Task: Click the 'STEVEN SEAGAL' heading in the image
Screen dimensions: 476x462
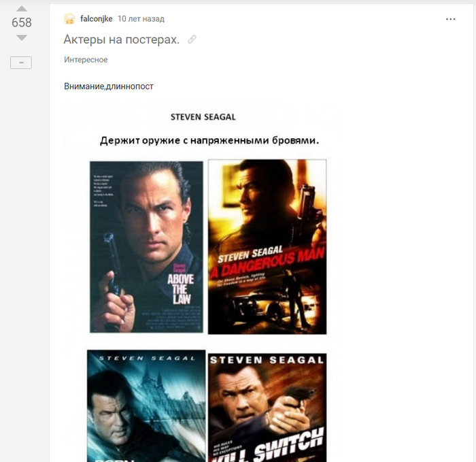Action: click(203, 117)
